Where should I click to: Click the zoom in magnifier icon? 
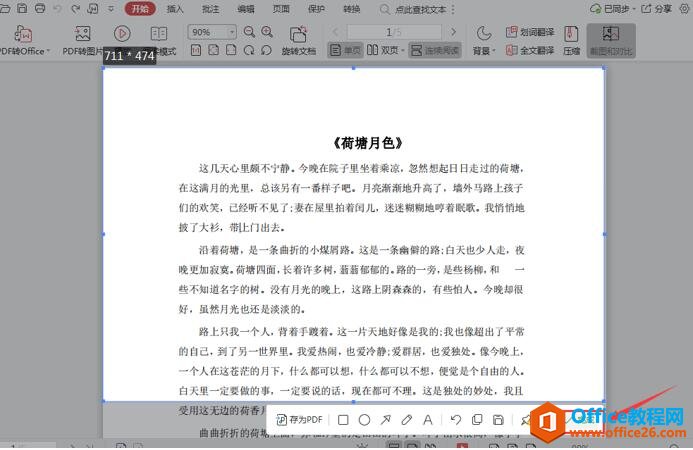coord(267,32)
